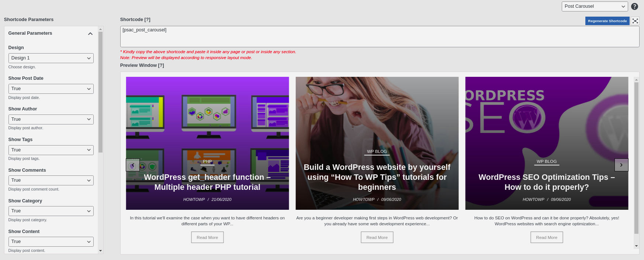644x260 pixels.
Task: Open the Build a WordPress website post title
Action: click(377, 177)
